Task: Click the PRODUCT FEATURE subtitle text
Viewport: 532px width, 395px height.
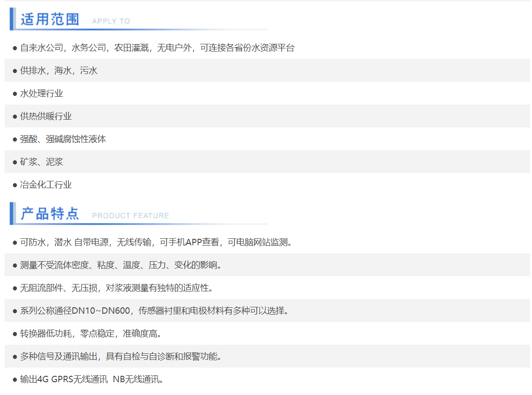Action: [130, 216]
